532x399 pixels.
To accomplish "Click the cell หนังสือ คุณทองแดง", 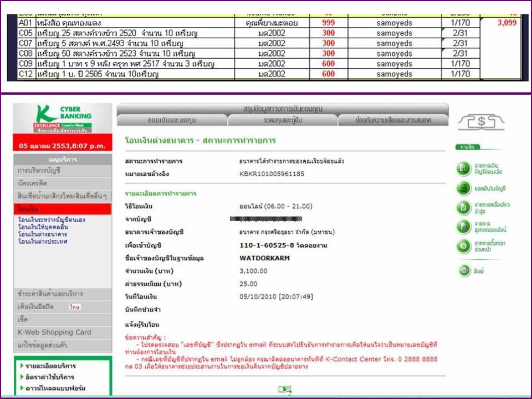I will pyautogui.click(x=135, y=23).
